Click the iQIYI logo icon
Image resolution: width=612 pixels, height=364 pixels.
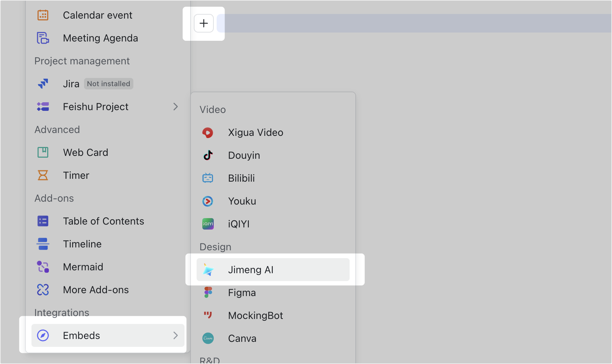tap(208, 224)
